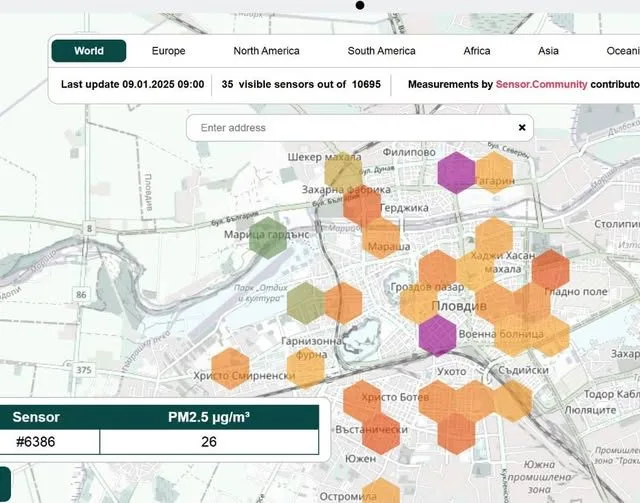This screenshot has width=640, height=503.
Task: Go to the South America tab
Action: (381, 51)
